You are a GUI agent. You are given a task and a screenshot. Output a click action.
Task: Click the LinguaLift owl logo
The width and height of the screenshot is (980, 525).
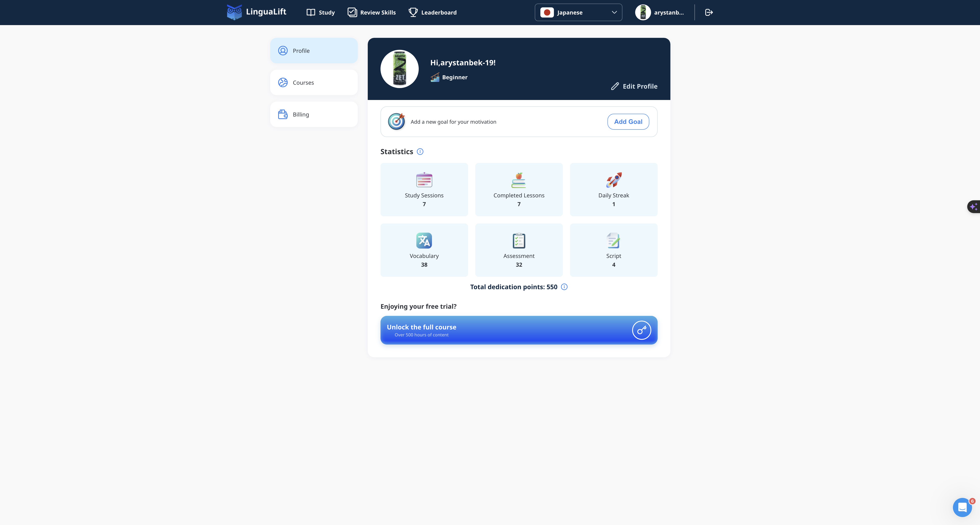coord(234,12)
